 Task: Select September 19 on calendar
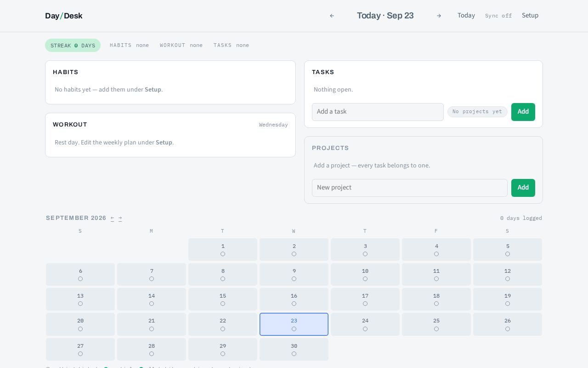(508, 299)
